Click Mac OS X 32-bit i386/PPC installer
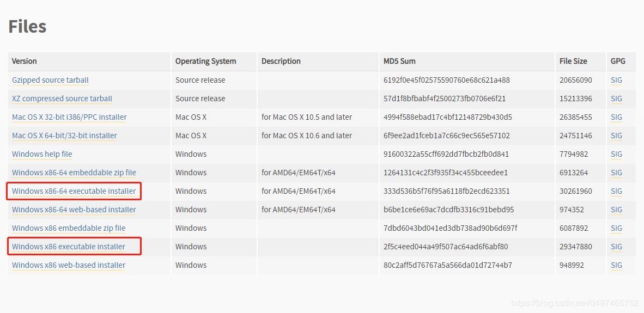 coord(69,117)
